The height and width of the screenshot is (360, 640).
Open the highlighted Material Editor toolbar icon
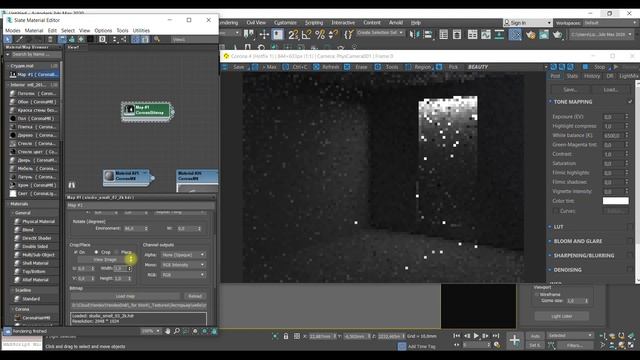tap(515, 35)
